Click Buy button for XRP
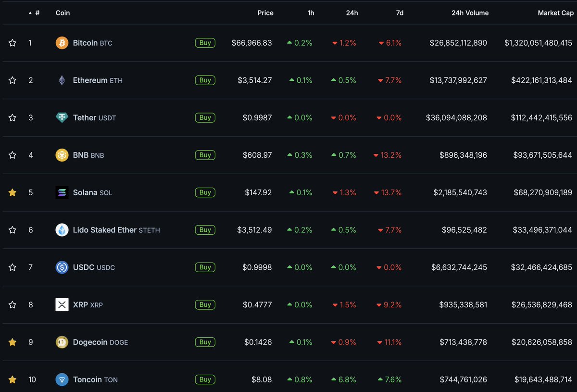577x392 pixels. (205, 304)
